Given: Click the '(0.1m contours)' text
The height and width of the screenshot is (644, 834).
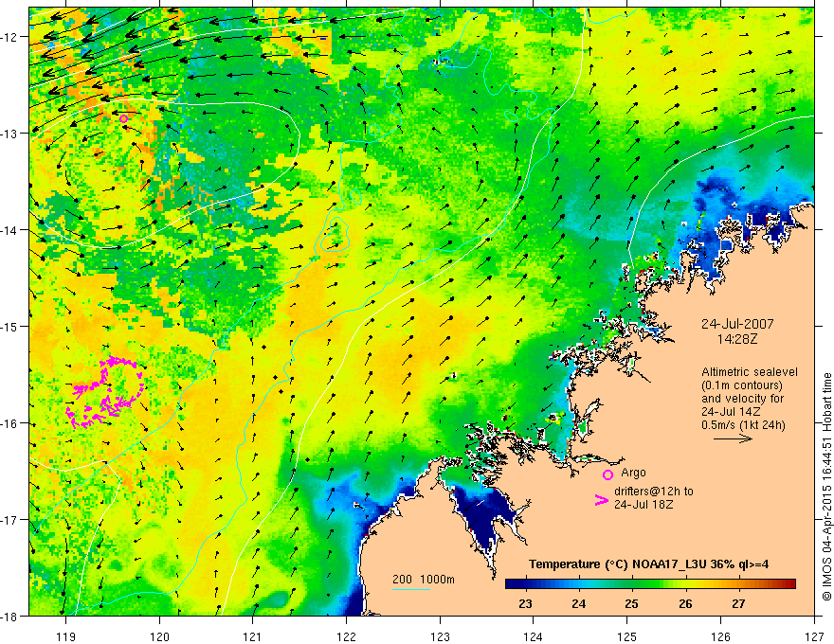Looking at the screenshot, I should [x=741, y=385].
